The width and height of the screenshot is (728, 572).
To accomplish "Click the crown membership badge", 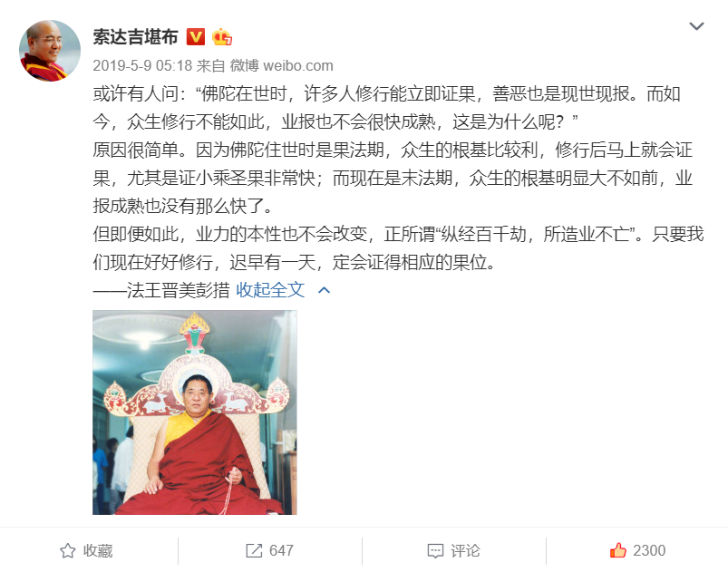I will (x=221, y=36).
